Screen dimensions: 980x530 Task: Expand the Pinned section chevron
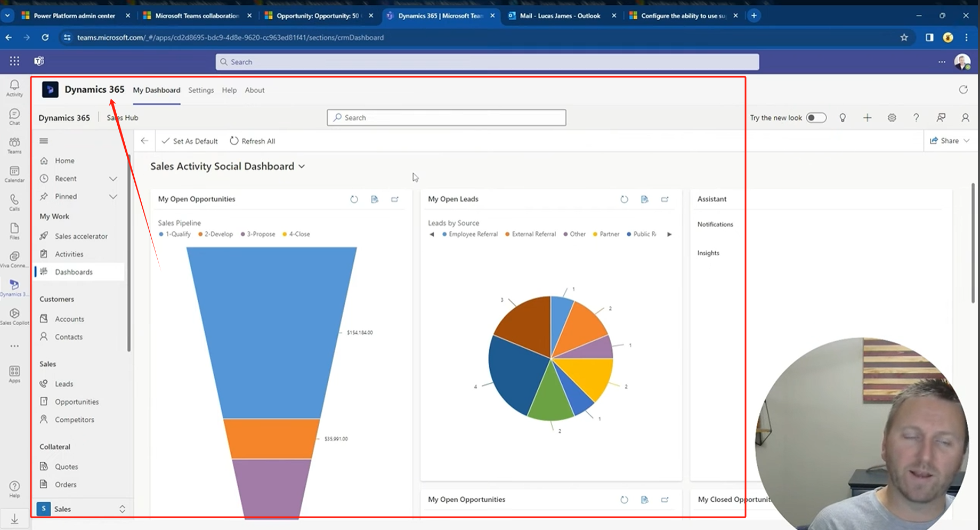click(113, 197)
